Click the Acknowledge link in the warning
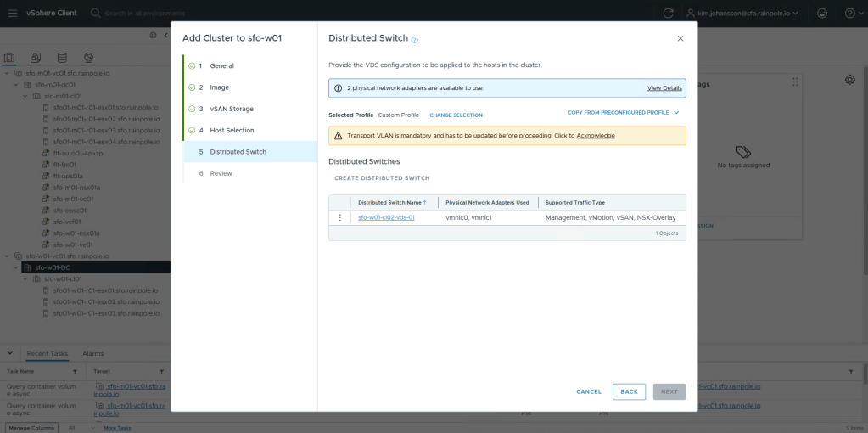868x433 pixels. pos(596,136)
